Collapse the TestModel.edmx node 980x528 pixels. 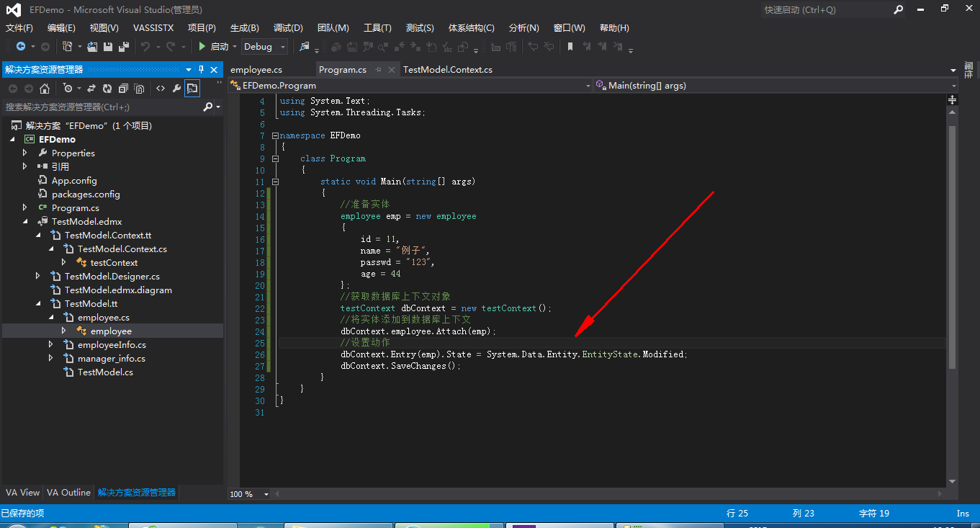25,221
